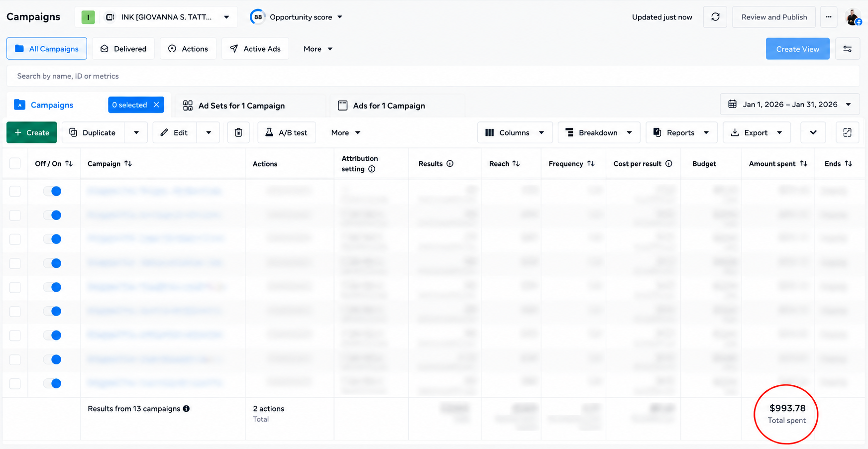Click the trash delete icon
Screen dimensions: 868x449
[x=238, y=132]
